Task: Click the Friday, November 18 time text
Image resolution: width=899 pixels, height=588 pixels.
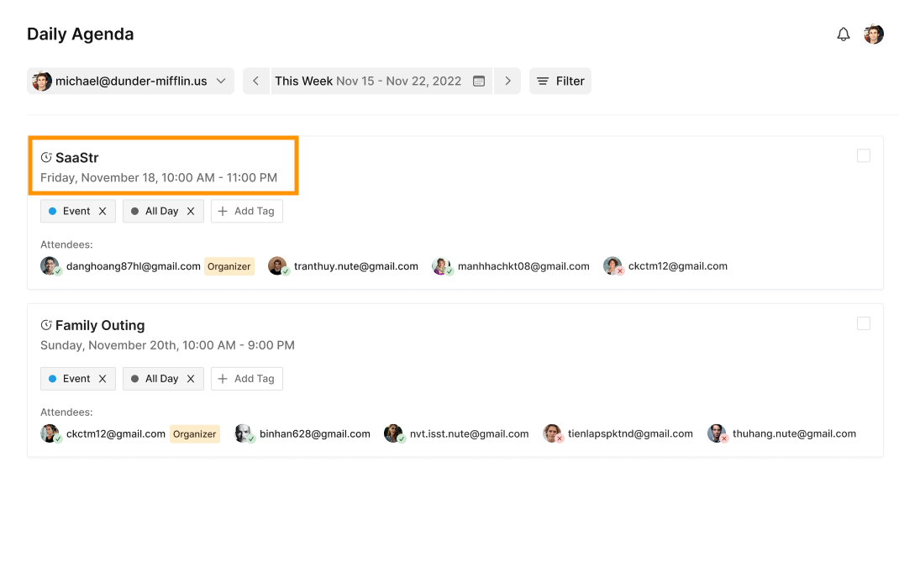Action: coord(159,178)
